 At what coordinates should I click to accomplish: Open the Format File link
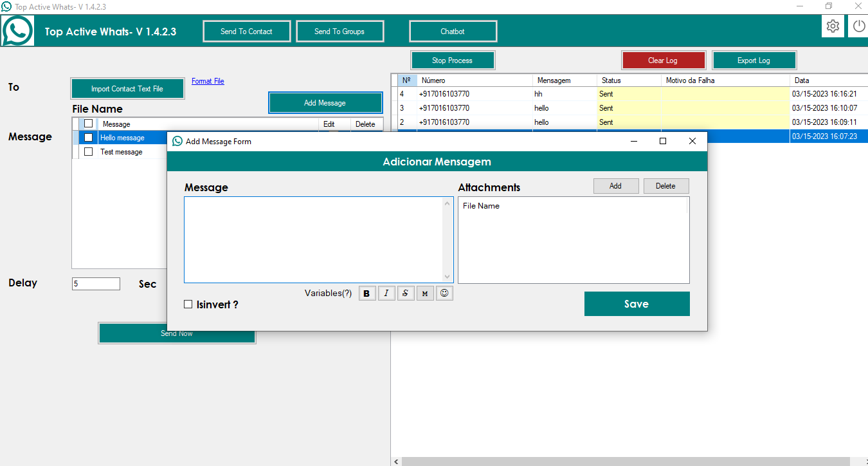(x=208, y=81)
